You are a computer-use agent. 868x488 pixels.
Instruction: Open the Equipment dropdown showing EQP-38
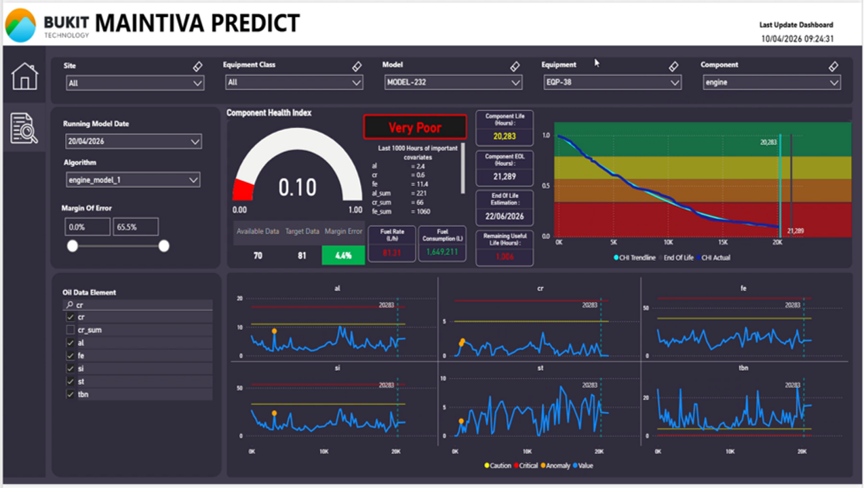(612, 83)
